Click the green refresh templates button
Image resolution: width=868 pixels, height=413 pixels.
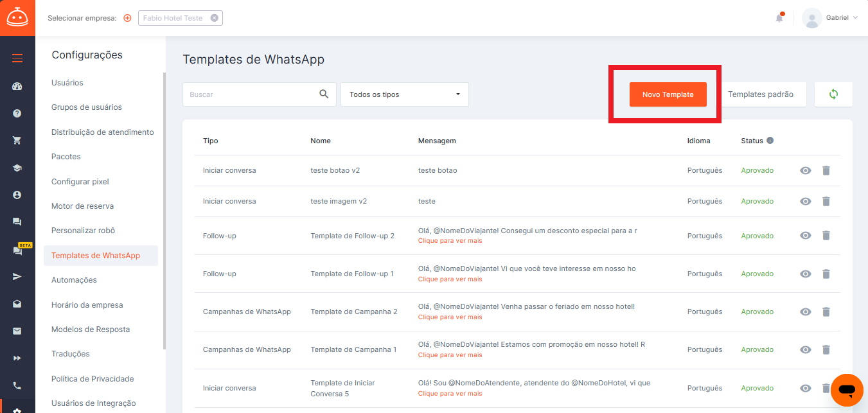tap(833, 94)
